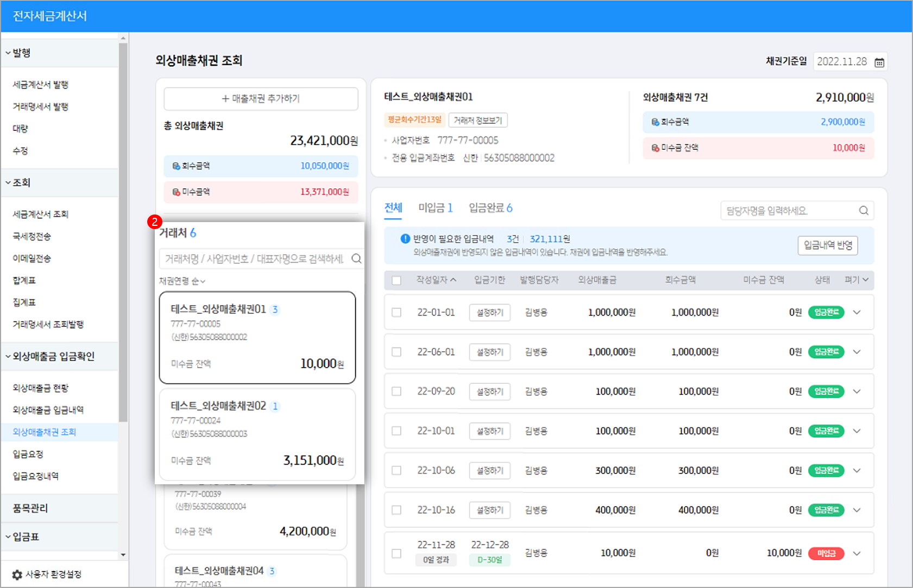Expand the 22-06-01 row details chevron
913x588 pixels.
coord(857,352)
